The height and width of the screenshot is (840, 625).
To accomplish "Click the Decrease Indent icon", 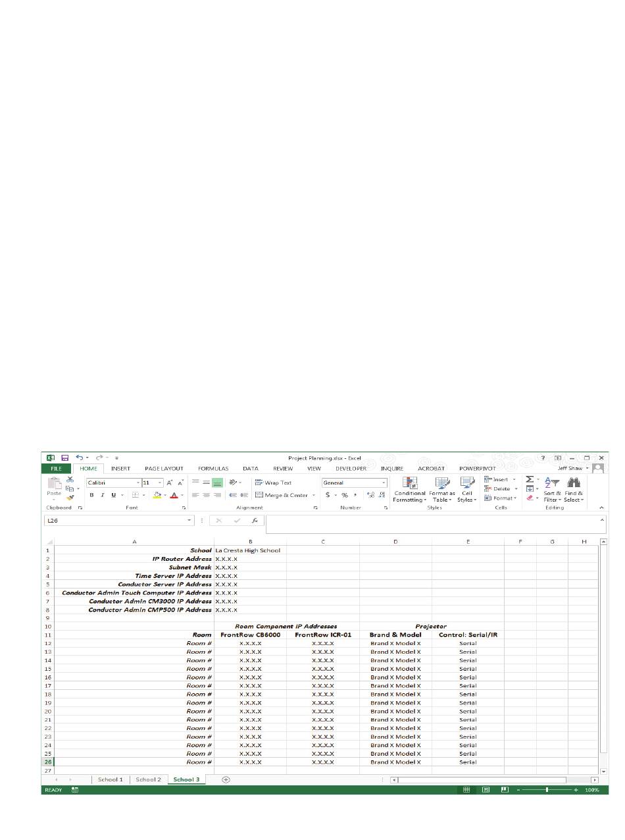I will coord(233,495).
